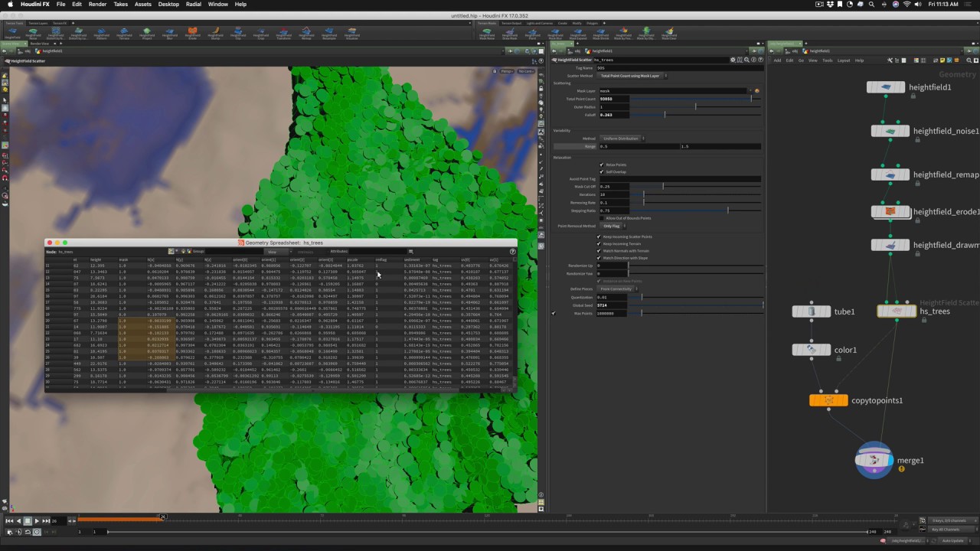Adjust the Stepping Ratio slider

tap(696, 210)
